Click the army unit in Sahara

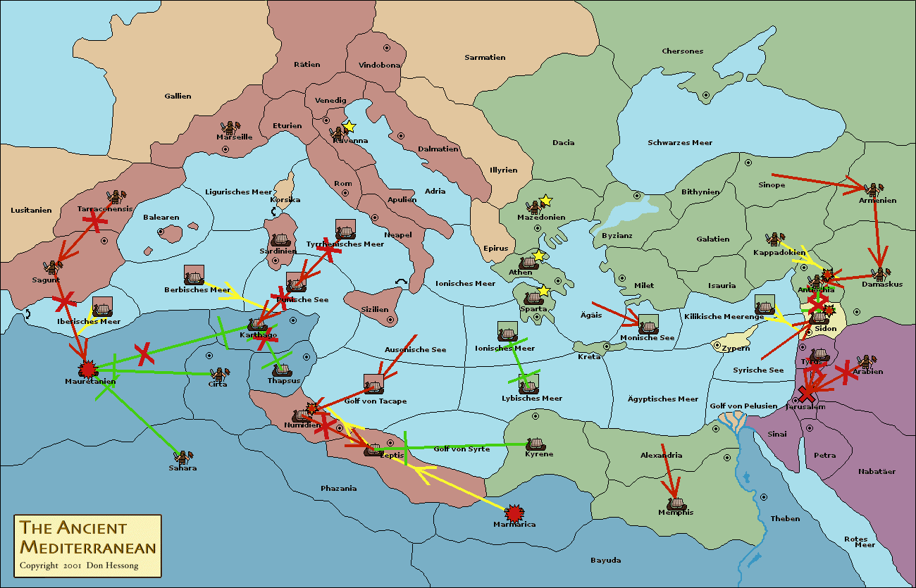(184, 458)
